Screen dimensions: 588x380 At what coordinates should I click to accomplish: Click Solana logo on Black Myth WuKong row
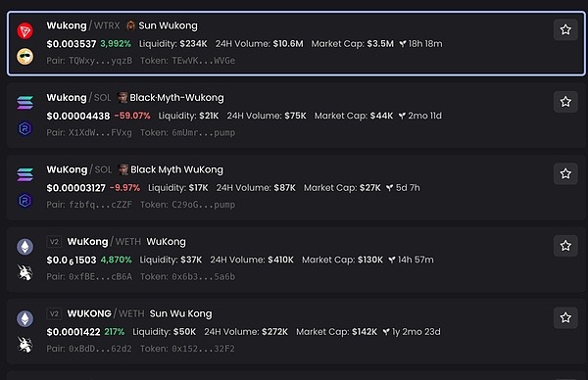pyautogui.click(x=25, y=174)
